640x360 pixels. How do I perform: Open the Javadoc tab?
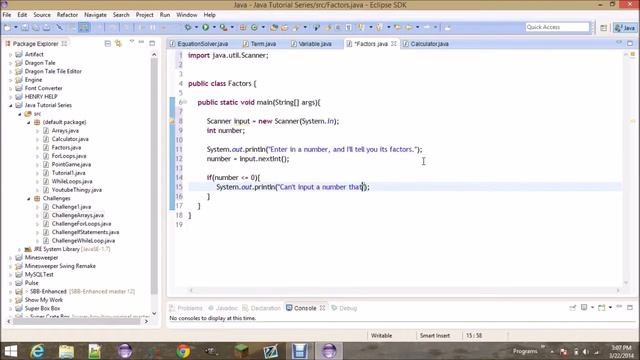click(223, 308)
